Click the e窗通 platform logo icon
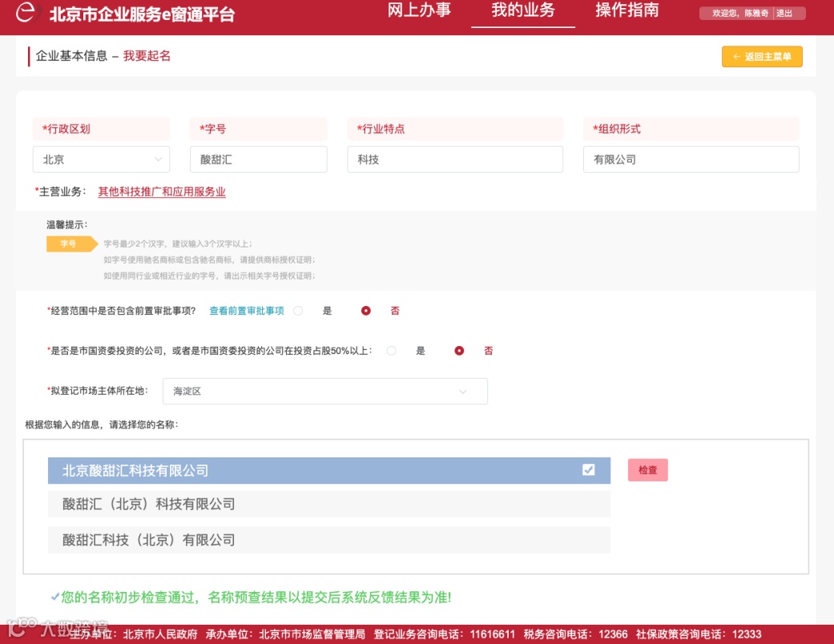The height and width of the screenshot is (644, 834). [26, 12]
